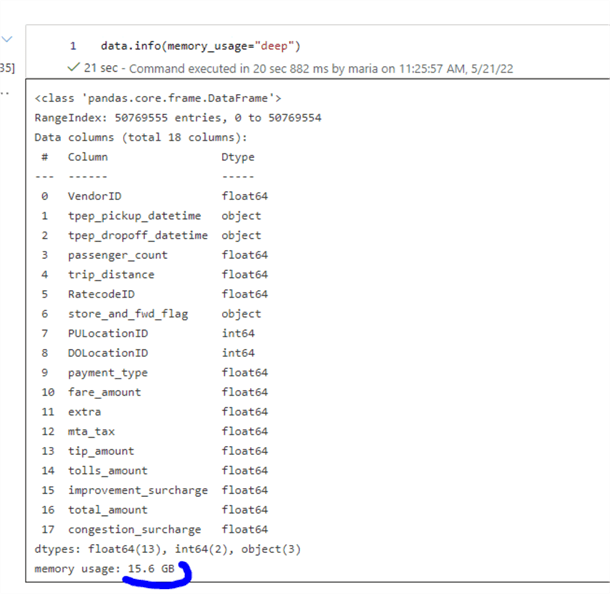Image resolution: width=610 pixels, height=594 pixels.
Task: Click the 'Column' header text
Action: pos(88,157)
